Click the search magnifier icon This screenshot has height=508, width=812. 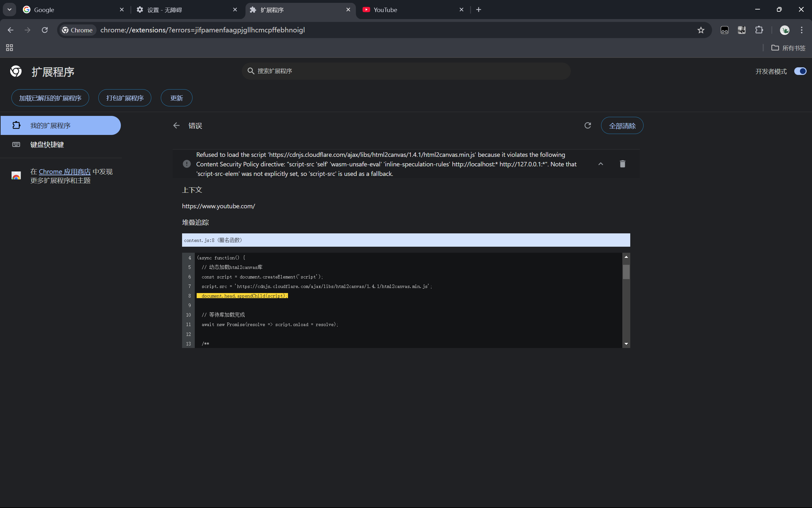[251, 71]
